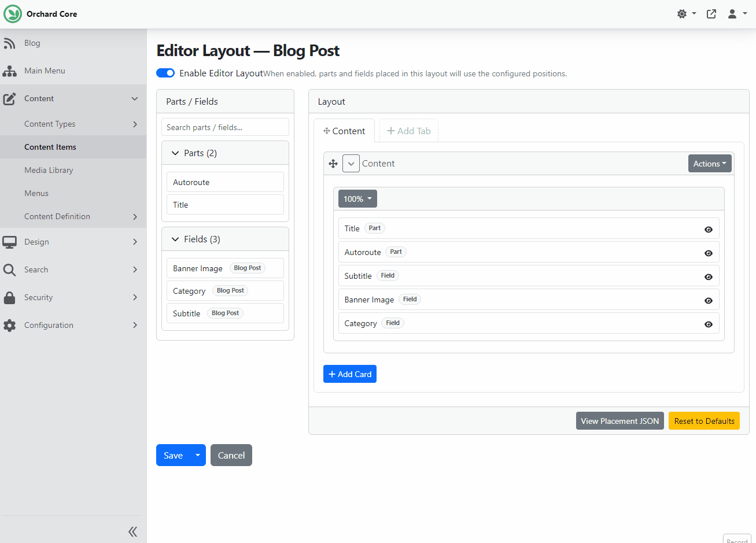The width and height of the screenshot is (756, 543).
Task: Click the Category Field row in layout
Action: (x=529, y=323)
